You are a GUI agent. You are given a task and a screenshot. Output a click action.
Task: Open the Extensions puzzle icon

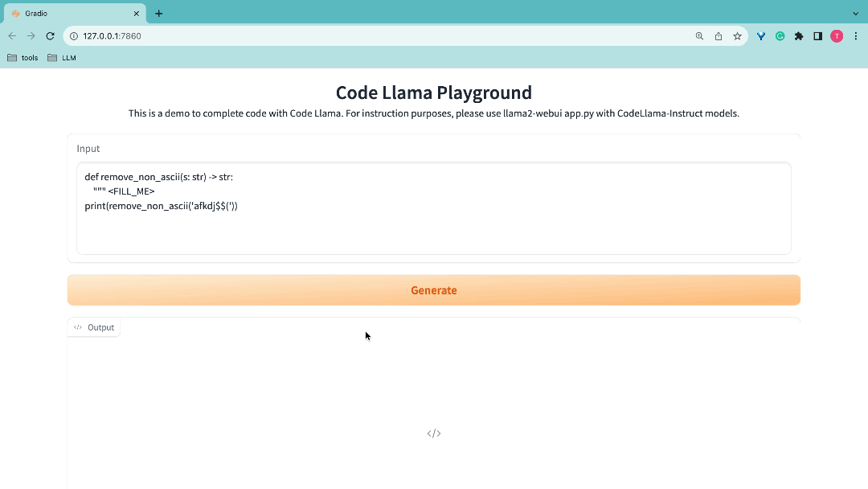[x=799, y=36]
